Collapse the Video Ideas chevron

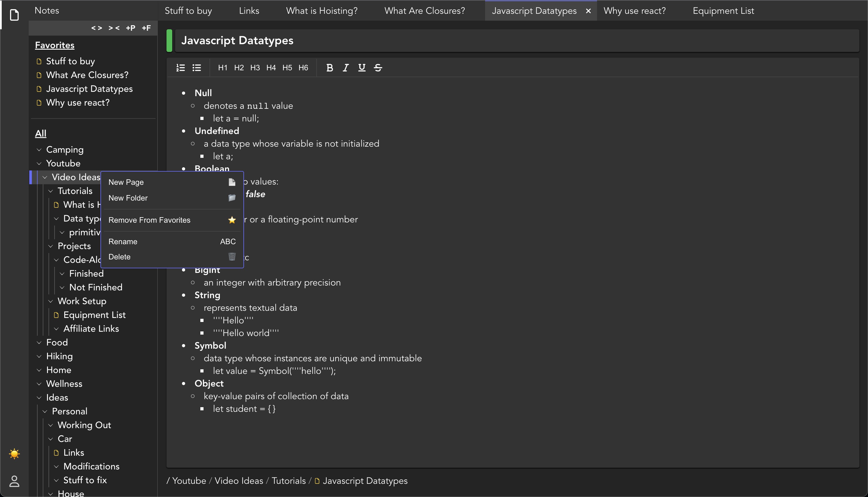click(45, 177)
